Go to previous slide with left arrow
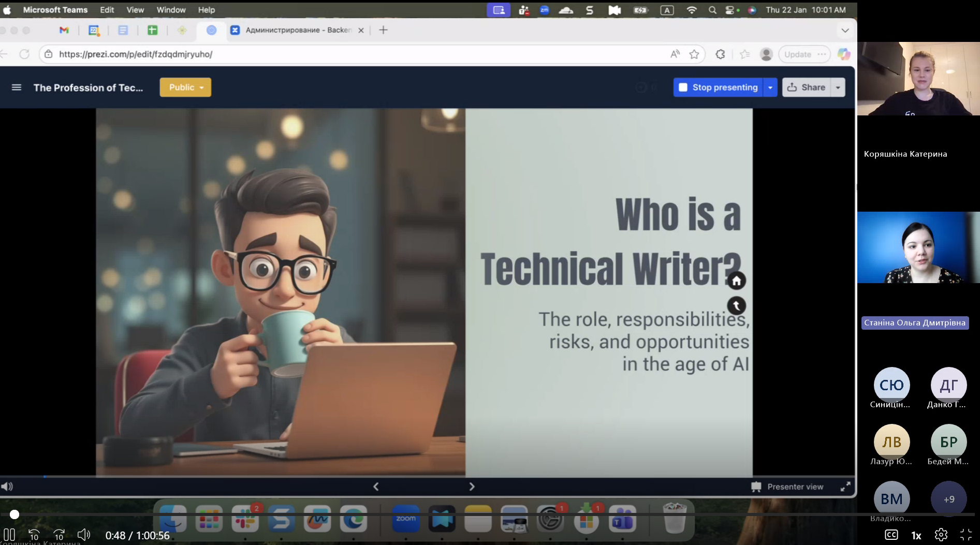980x545 pixels. point(376,487)
